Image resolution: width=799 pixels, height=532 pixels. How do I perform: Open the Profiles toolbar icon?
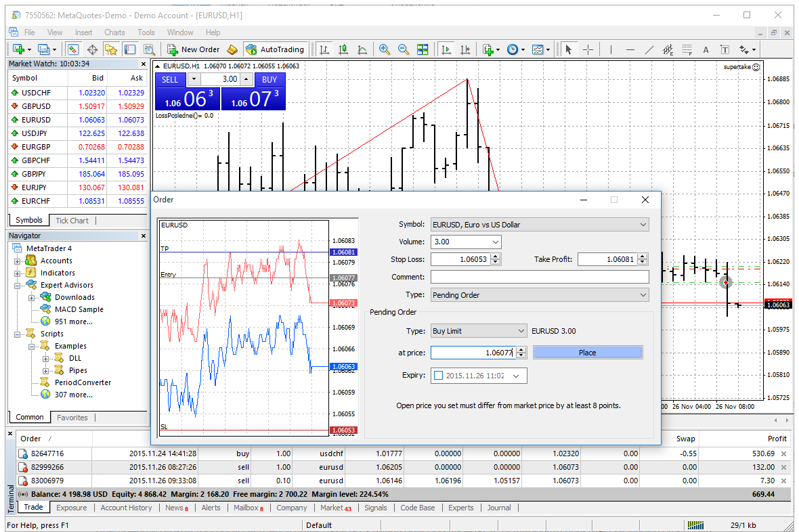(x=44, y=49)
